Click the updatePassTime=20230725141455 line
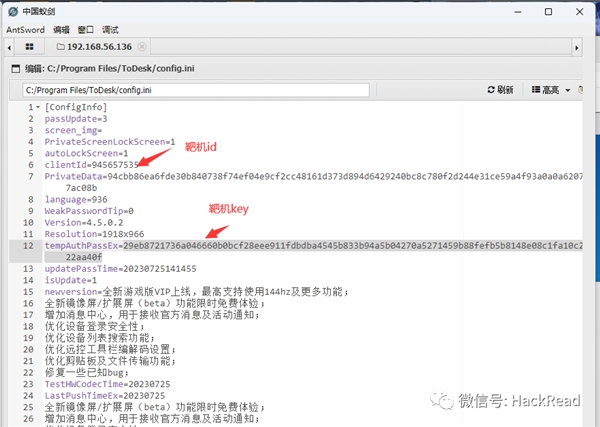 coord(120,269)
